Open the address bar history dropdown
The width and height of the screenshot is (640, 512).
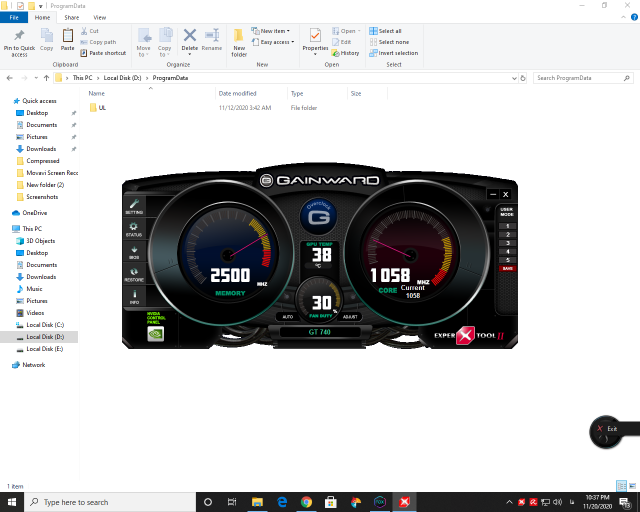point(514,78)
